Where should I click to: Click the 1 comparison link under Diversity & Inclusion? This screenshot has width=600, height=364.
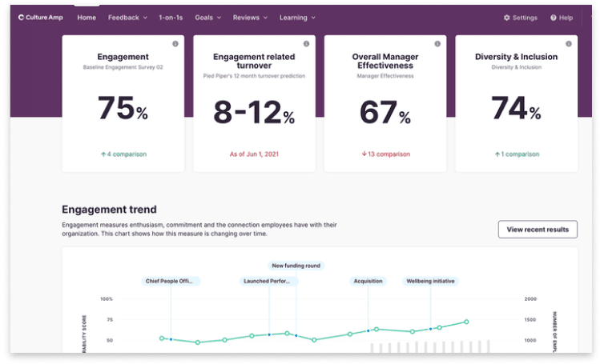pyautogui.click(x=517, y=154)
